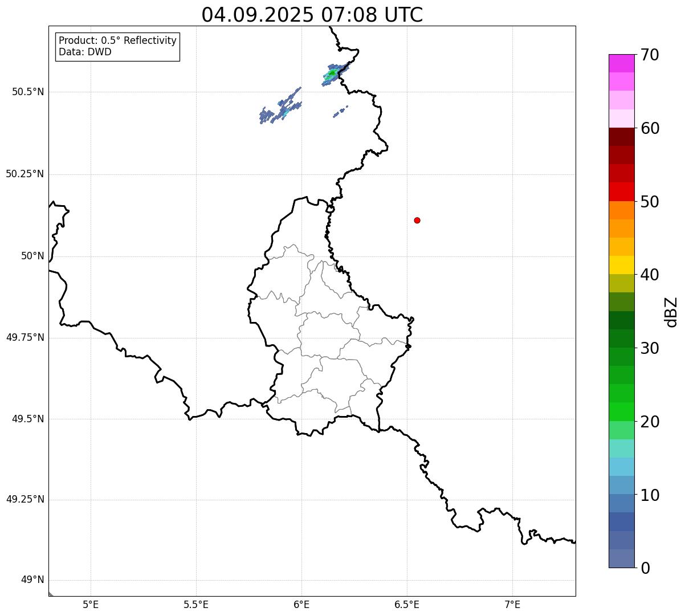Click the latitude label 50.25°N
Viewport: 685px width, 616px height.
[x=25, y=174]
